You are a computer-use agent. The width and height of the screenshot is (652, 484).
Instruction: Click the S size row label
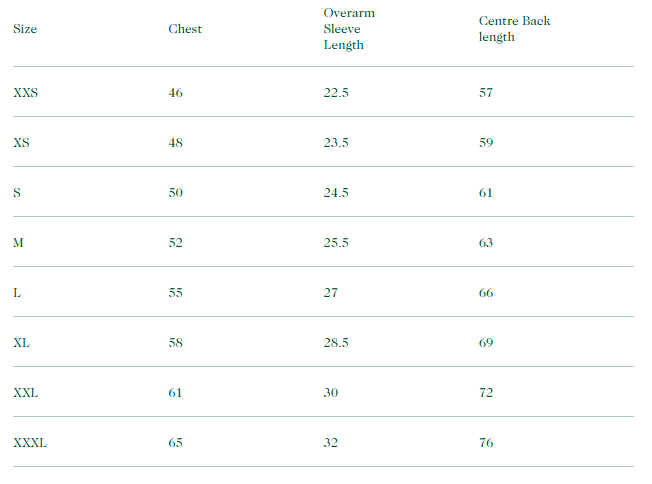[x=17, y=193]
